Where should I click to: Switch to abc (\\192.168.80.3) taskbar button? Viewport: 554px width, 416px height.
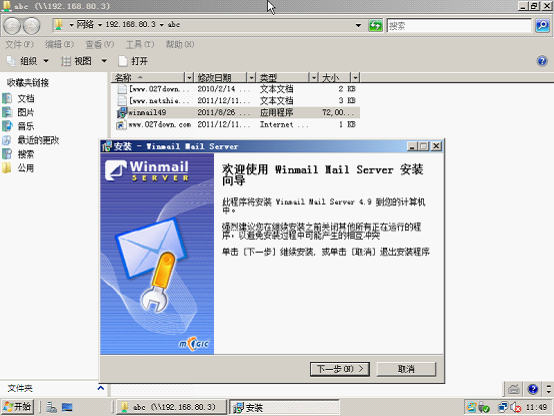[x=171, y=407]
